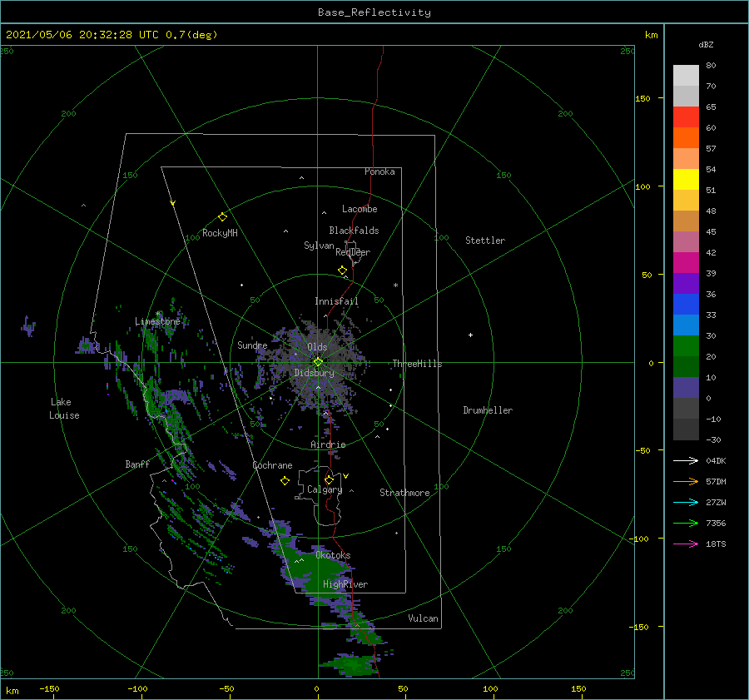This screenshot has width=749, height=700.
Task: Click the Lake Louise label
Action: (x=64, y=409)
